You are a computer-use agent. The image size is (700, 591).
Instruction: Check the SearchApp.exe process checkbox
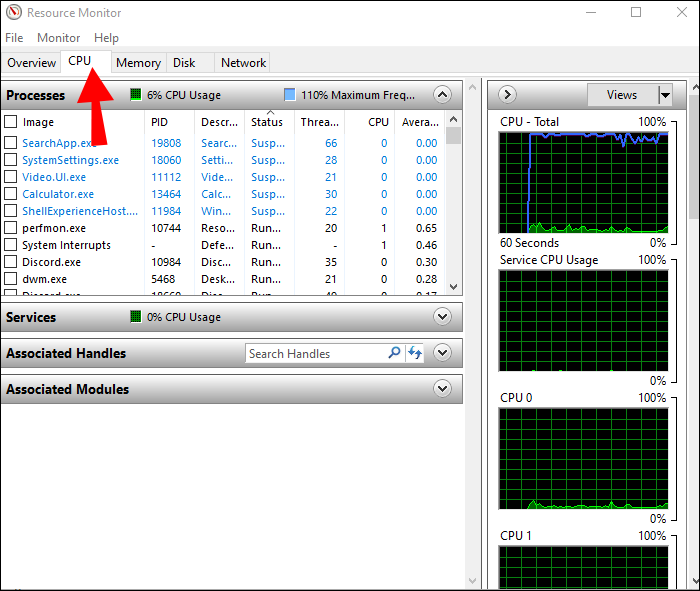[11, 142]
